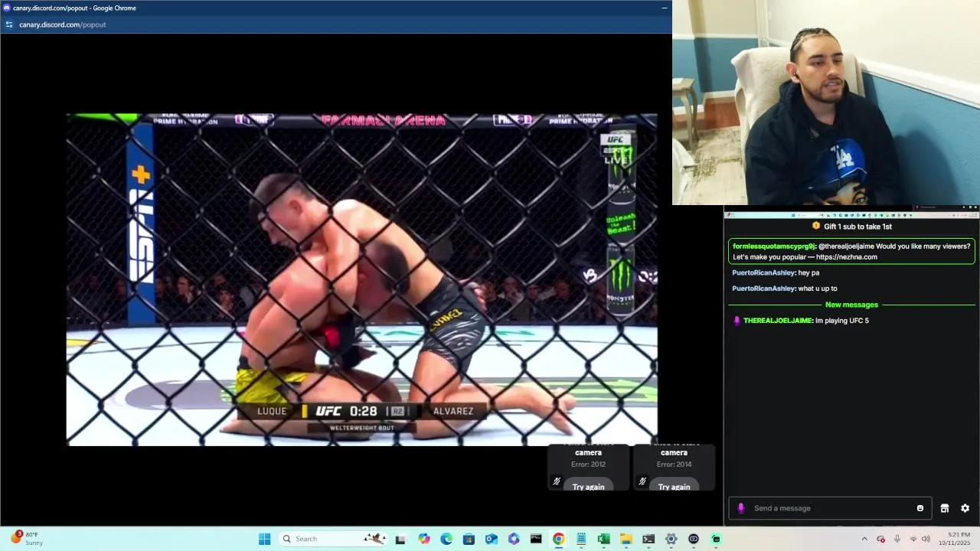Click the New messages divider label
The image size is (980, 551).
851,305
